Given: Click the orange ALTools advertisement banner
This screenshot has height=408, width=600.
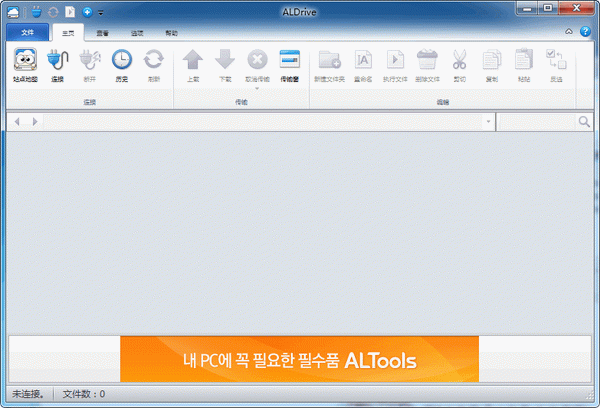Looking at the screenshot, I should coord(299,359).
